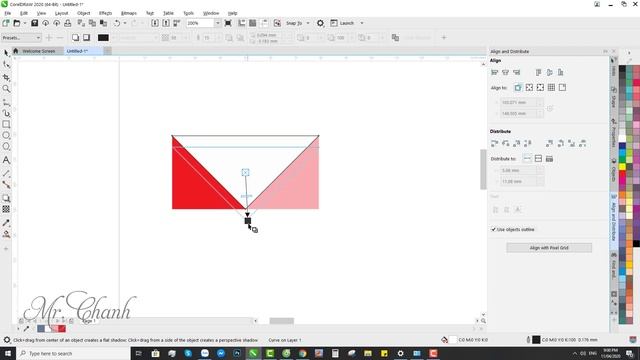Set Align to Grid
This screenshot has height=360, width=640.
[x=551, y=87]
